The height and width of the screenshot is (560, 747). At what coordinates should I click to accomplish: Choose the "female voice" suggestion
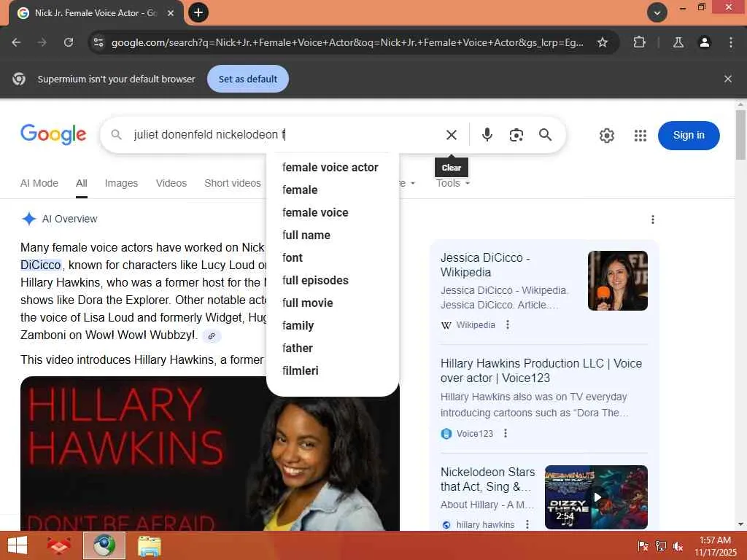click(x=332, y=212)
